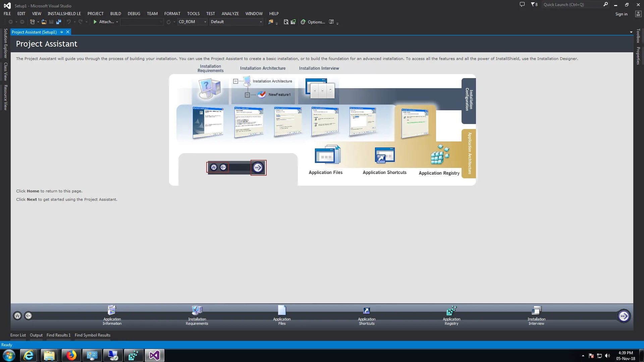The height and width of the screenshot is (362, 644).
Task: Collapse the Installation Architecture tree node
Action: point(235,81)
